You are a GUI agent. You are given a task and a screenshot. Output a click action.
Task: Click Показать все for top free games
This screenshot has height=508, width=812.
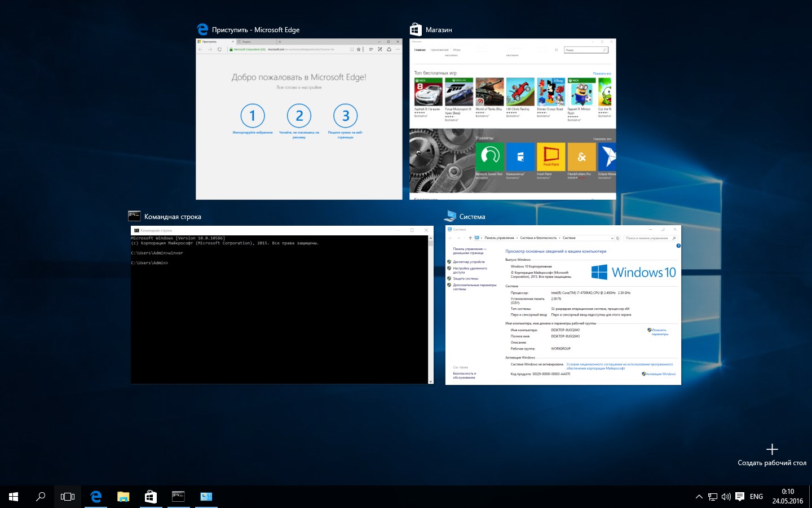pyautogui.click(x=602, y=73)
